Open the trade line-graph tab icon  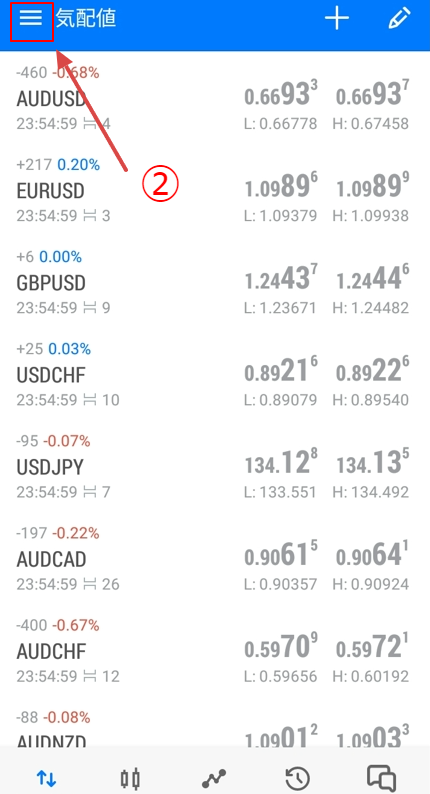(214, 778)
